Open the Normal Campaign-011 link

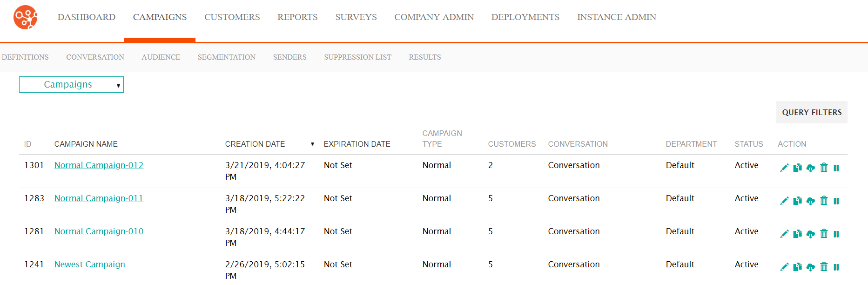99,198
